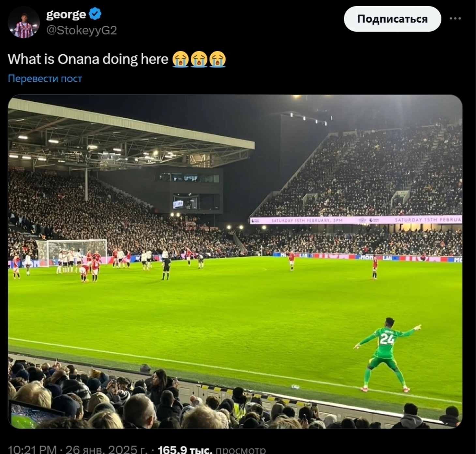Click the last crying emoji
This screenshot has height=454, width=476.
(217, 59)
